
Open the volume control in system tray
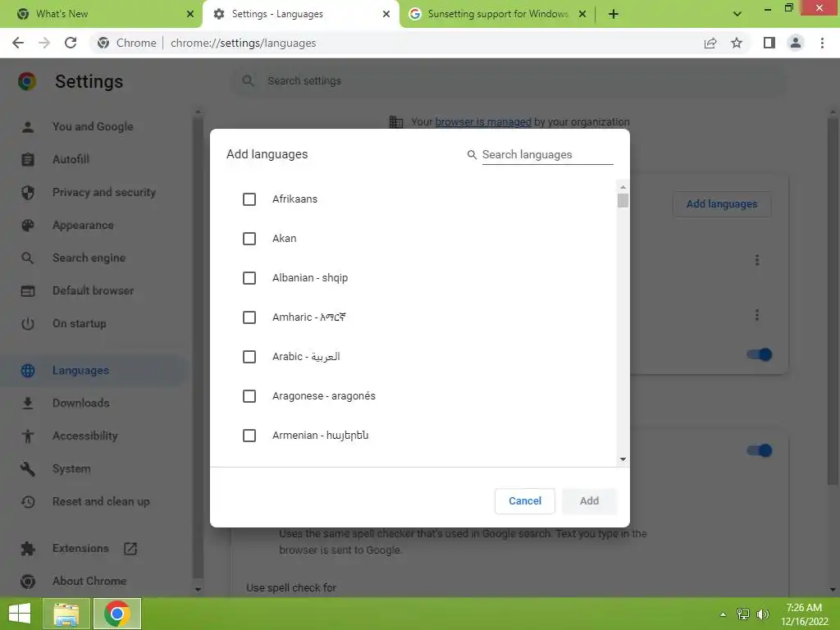tap(762, 614)
